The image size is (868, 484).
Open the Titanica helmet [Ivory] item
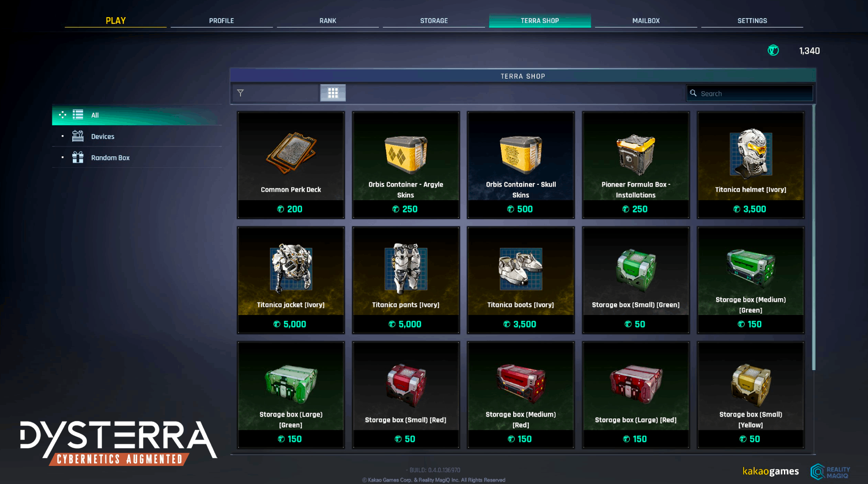point(750,165)
